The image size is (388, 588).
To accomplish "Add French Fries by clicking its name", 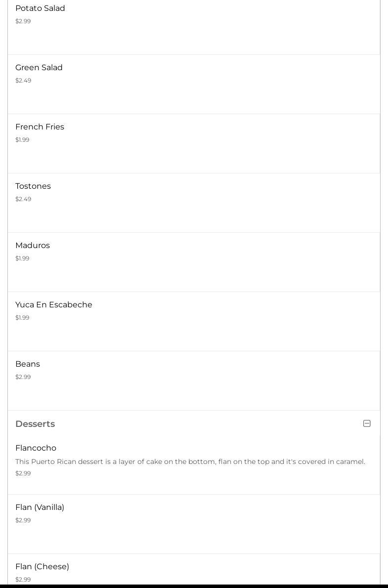I will coord(40,127).
